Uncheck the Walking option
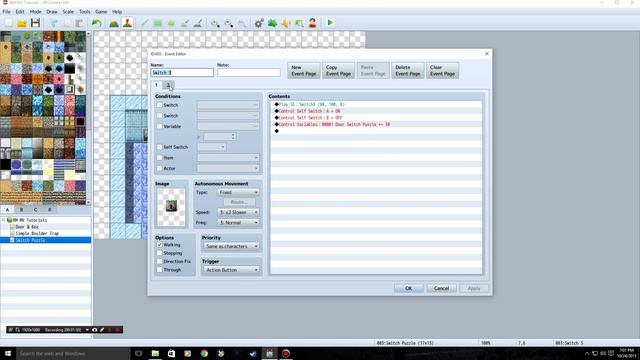The width and height of the screenshot is (640, 360). (160, 245)
